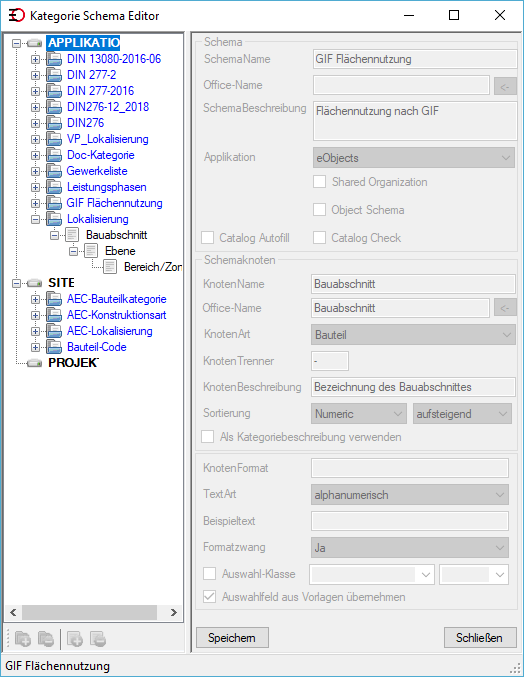Open the Sortierung Numeric dropdown
This screenshot has width=524, height=677.
pos(358,414)
